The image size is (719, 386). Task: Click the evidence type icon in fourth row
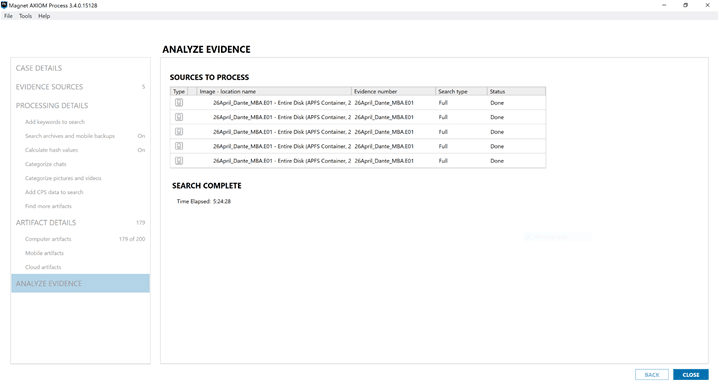179,146
